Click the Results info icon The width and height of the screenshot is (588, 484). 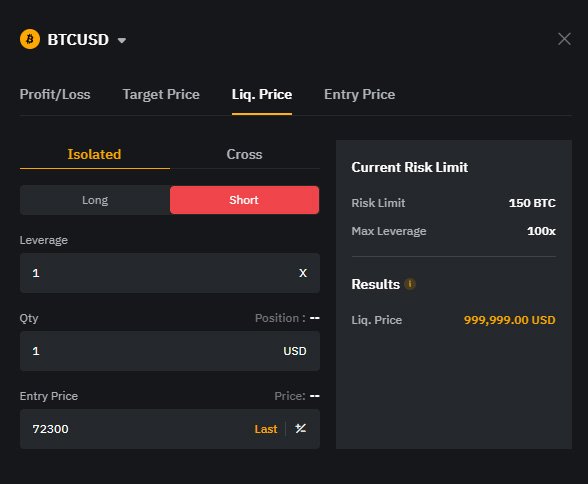click(410, 284)
